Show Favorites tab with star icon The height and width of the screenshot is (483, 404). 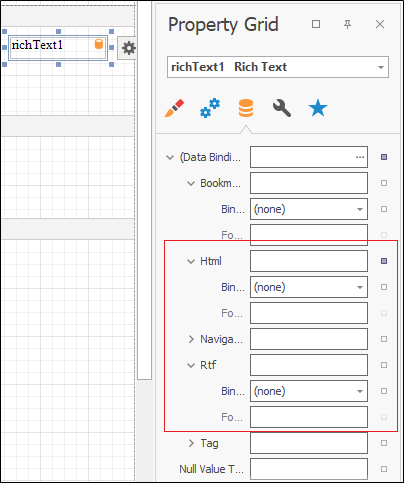pos(318,108)
